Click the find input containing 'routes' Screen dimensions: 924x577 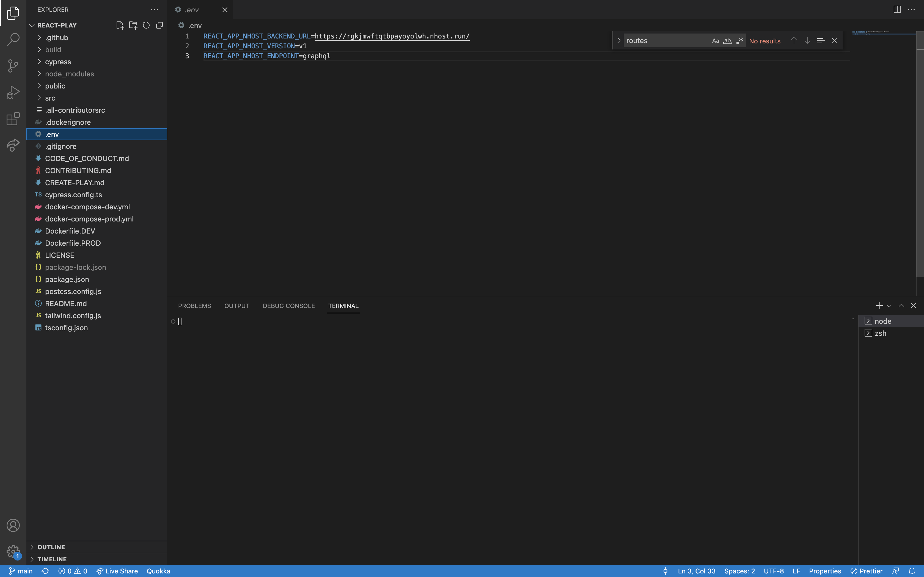coord(666,41)
